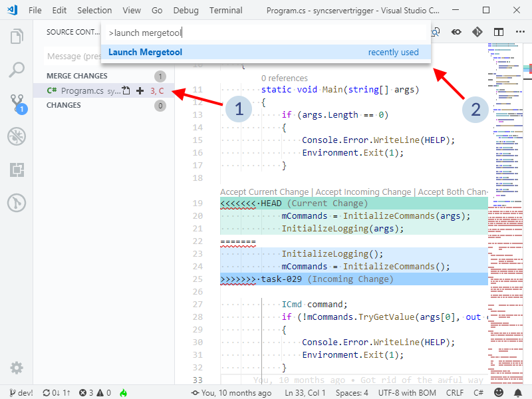Click the commit Message input field
The image size is (532, 399).
pos(73,56)
